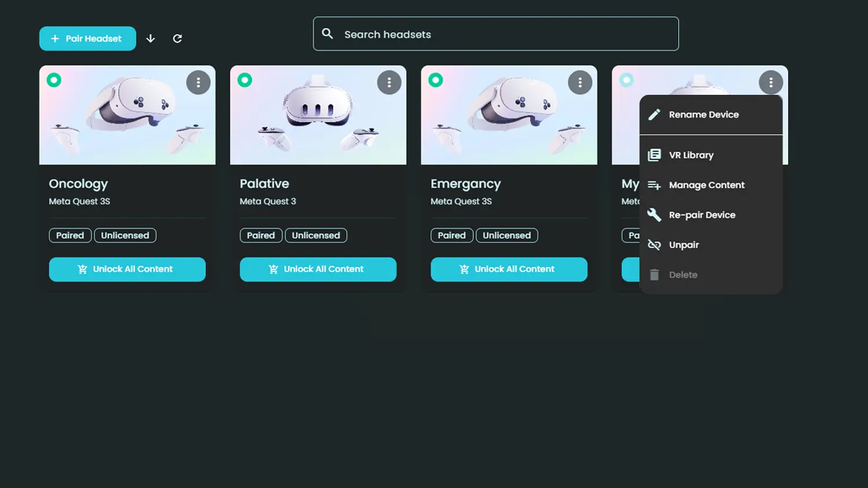Unlock All Content for Oncology headset
868x488 pixels.
tap(127, 269)
